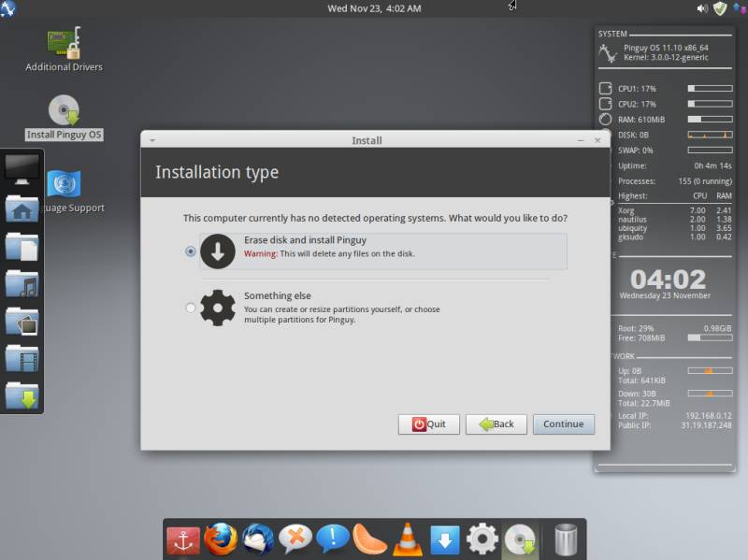Launch Thunderbird mail from the bottom dock
This screenshot has height=560, width=748.
[x=258, y=539]
